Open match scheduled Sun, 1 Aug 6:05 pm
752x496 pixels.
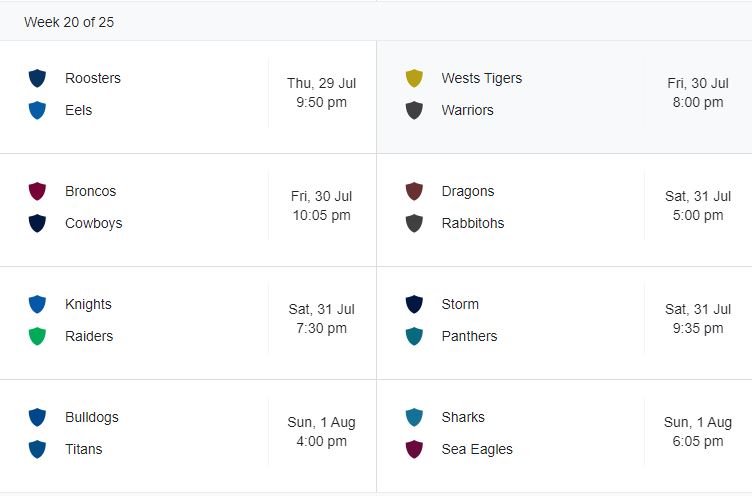(x=697, y=432)
